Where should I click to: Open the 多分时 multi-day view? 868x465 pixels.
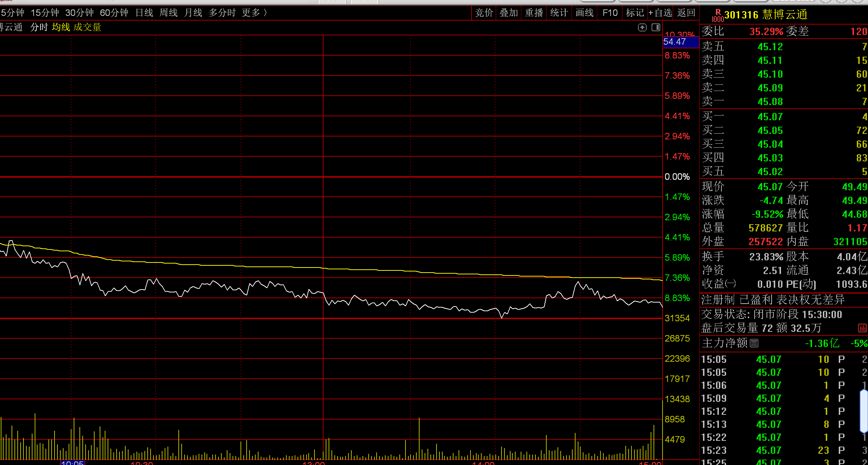point(222,13)
